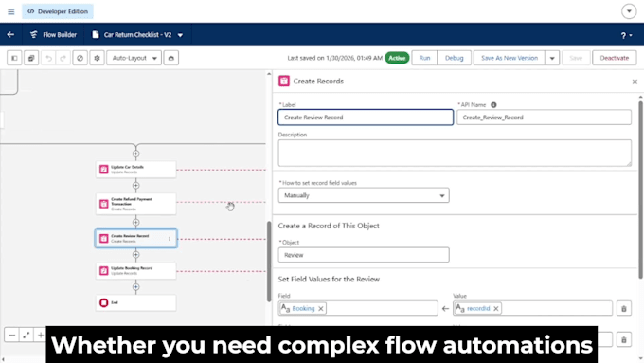Expand the Save As New Version arrow
This screenshot has width=644, height=363.
pos(552,58)
